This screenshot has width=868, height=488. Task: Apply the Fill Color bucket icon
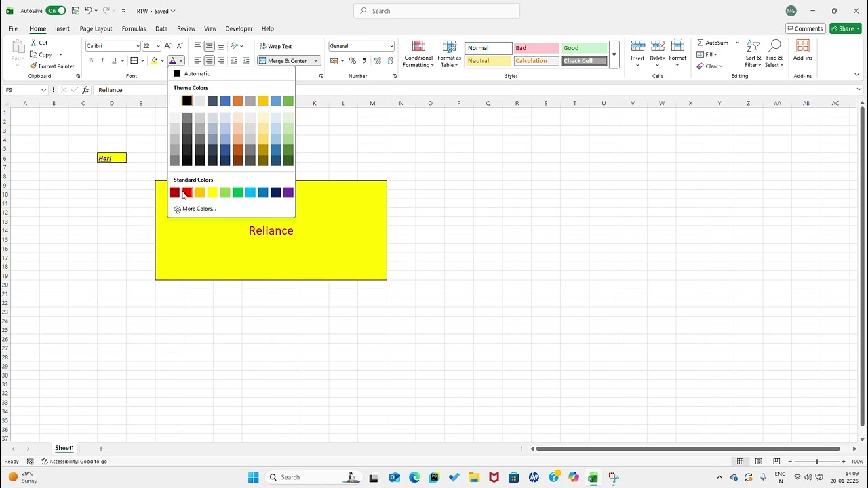click(154, 60)
